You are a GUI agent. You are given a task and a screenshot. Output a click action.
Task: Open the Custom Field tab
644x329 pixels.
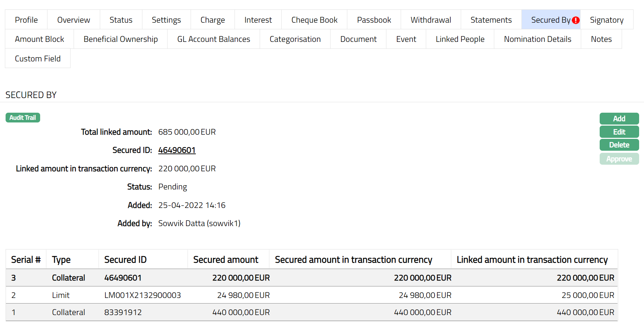(38, 59)
